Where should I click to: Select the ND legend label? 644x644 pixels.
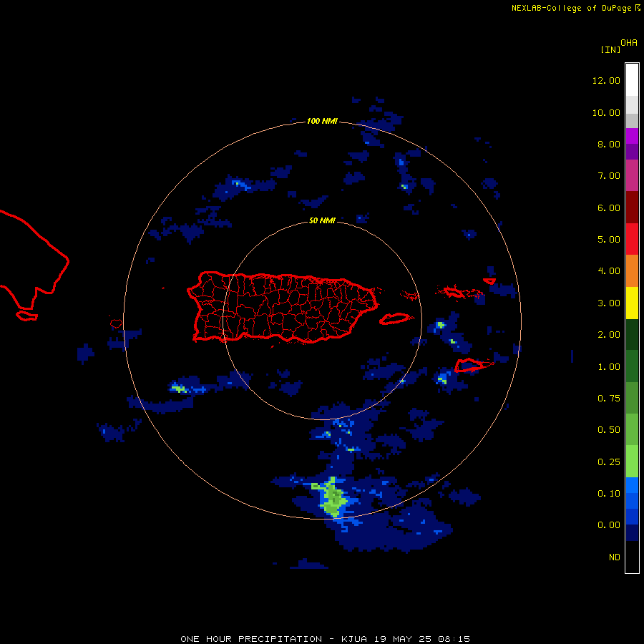[x=615, y=557]
